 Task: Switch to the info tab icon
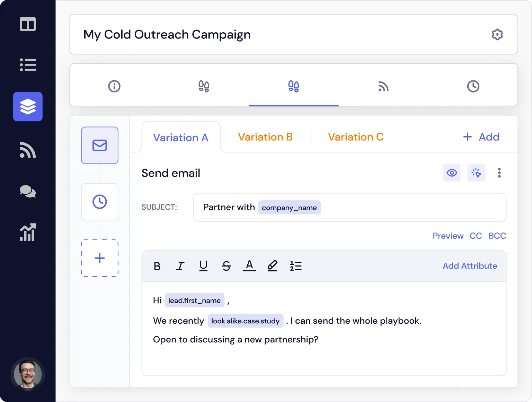(x=114, y=86)
